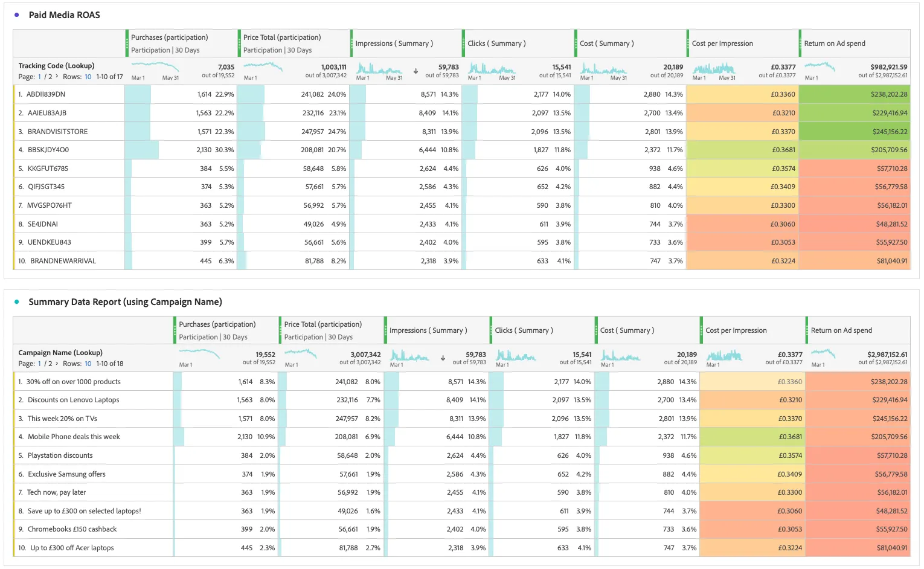This screenshot has height=569, width=924.
Task: Click the teal dot beside Summary Data Report
Action: pyautogui.click(x=17, y=302)
